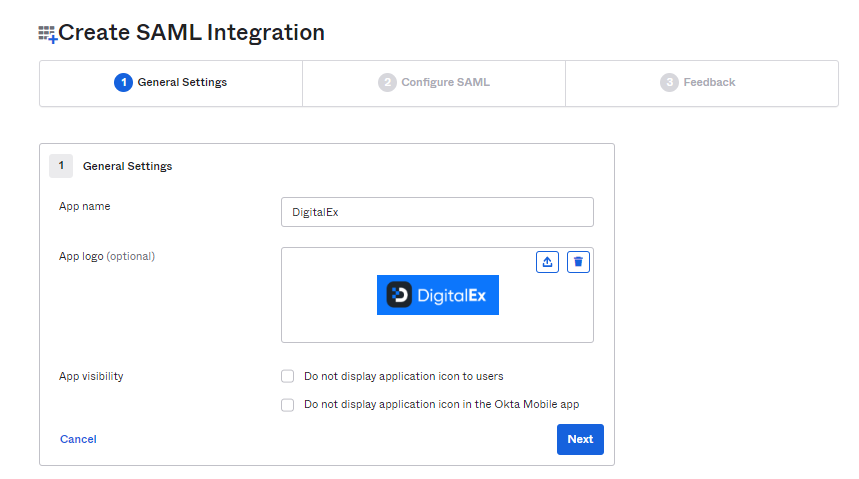Click the Cancel link
Image resolution: width=859 pixels, height=479 pixels.
tap(78, 439)
